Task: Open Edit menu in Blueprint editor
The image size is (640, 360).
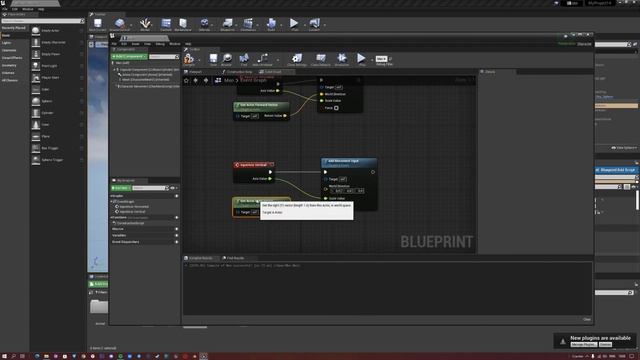Action: (x=124, y=44)
